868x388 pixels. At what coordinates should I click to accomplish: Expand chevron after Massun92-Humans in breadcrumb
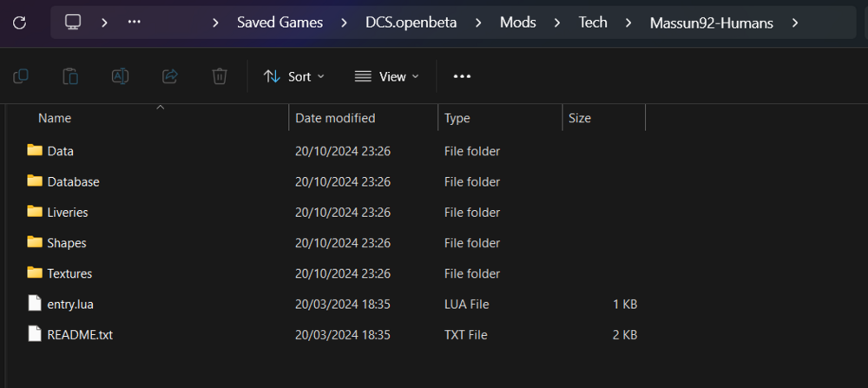pos(795,23)
